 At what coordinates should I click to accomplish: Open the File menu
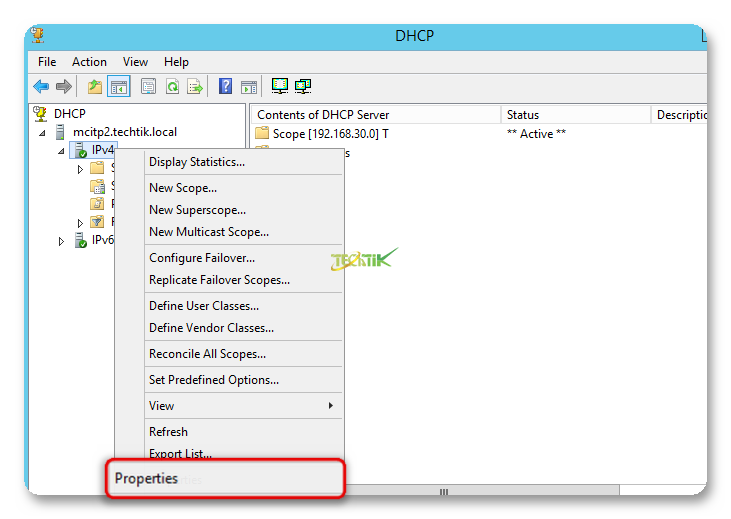pyautogui.click(x=47, y=62)
